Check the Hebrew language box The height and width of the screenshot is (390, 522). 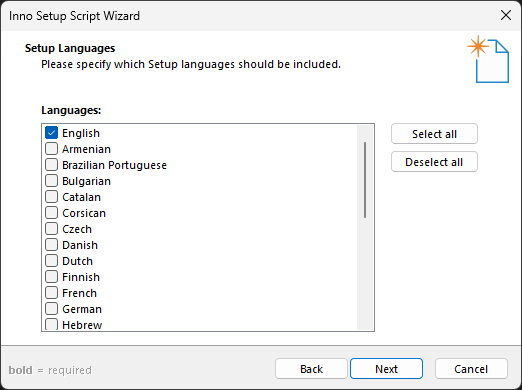pos(51,324)
